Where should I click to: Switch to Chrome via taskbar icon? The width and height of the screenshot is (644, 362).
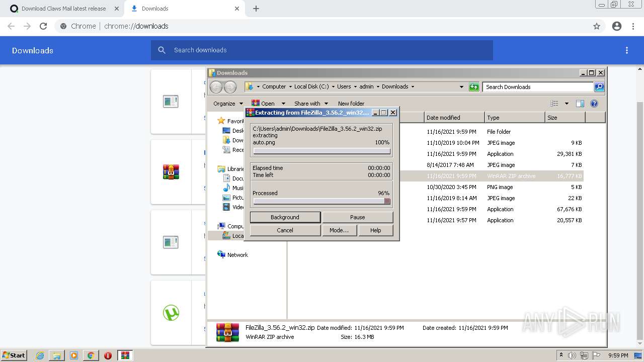(91, 355)
